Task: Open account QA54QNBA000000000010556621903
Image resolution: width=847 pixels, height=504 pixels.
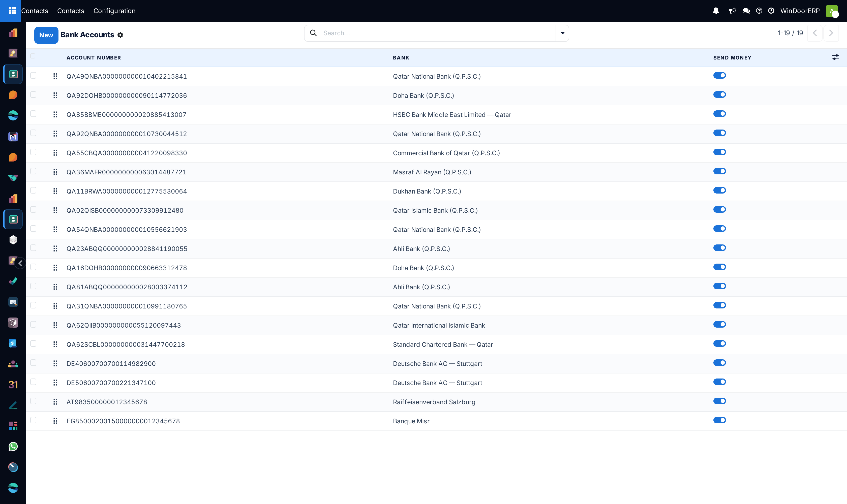Action: click(127, 230)
